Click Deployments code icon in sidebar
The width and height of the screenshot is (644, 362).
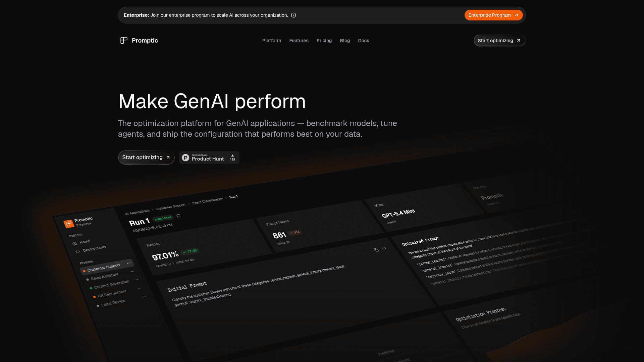coord(77,251)
